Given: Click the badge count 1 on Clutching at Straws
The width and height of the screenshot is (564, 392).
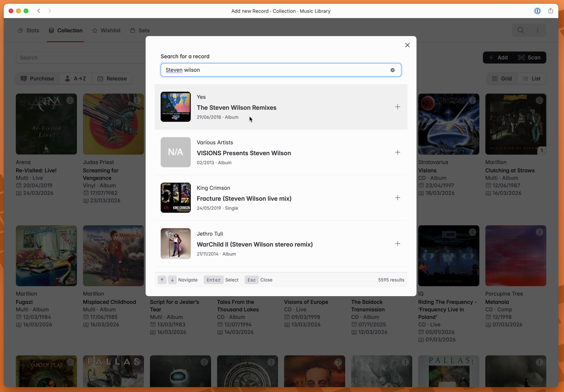Looking at the screenshot, I should pos(542,150).
